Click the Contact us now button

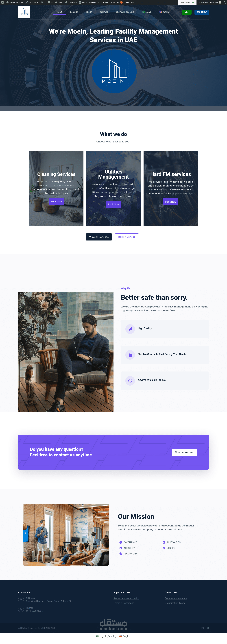point(184,452)
